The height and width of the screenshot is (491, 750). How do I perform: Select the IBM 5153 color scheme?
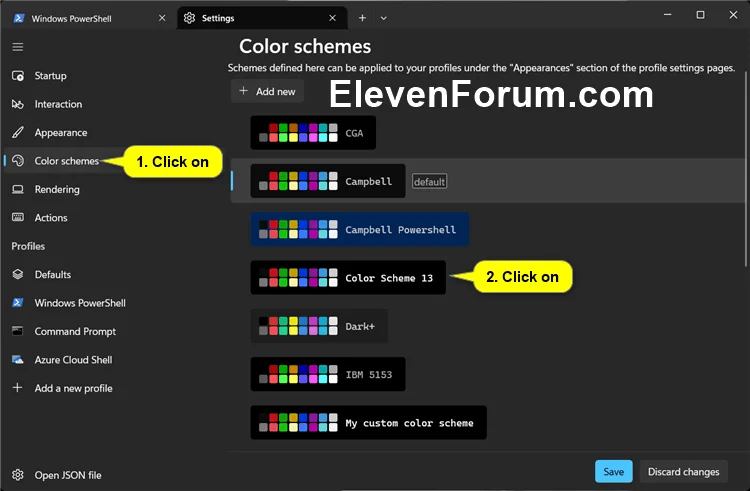tap(328, 374)
